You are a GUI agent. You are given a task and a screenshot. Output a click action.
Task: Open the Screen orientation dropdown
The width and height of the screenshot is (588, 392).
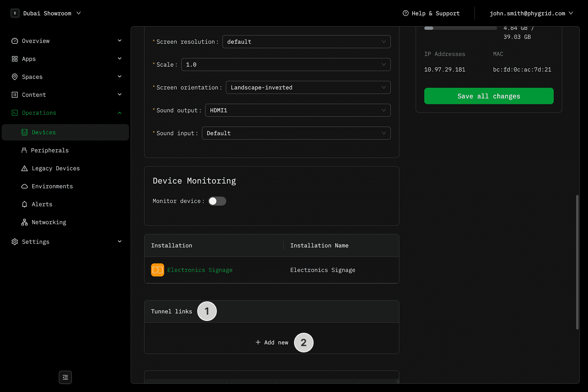click(x=308, y=87)
